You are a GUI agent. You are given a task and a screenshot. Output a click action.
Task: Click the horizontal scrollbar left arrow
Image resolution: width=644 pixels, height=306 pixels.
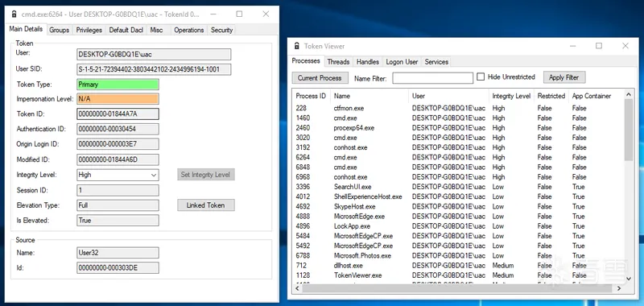click(297, 289)
